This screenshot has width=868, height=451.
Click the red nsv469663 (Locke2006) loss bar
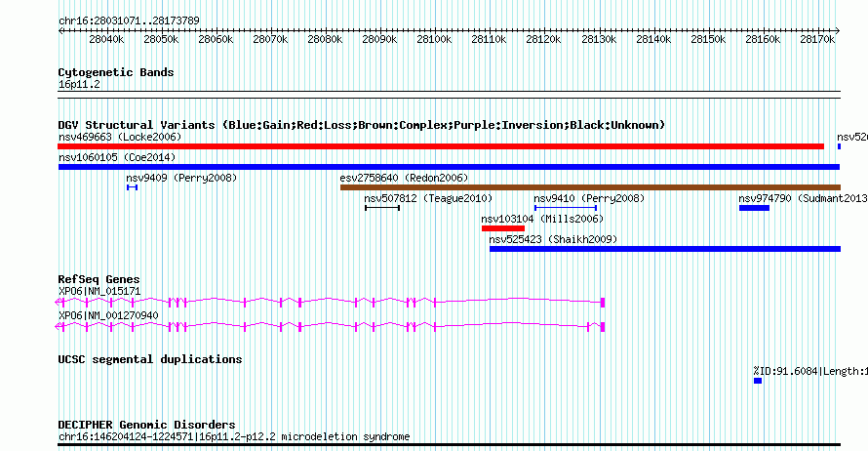point(441,146)
